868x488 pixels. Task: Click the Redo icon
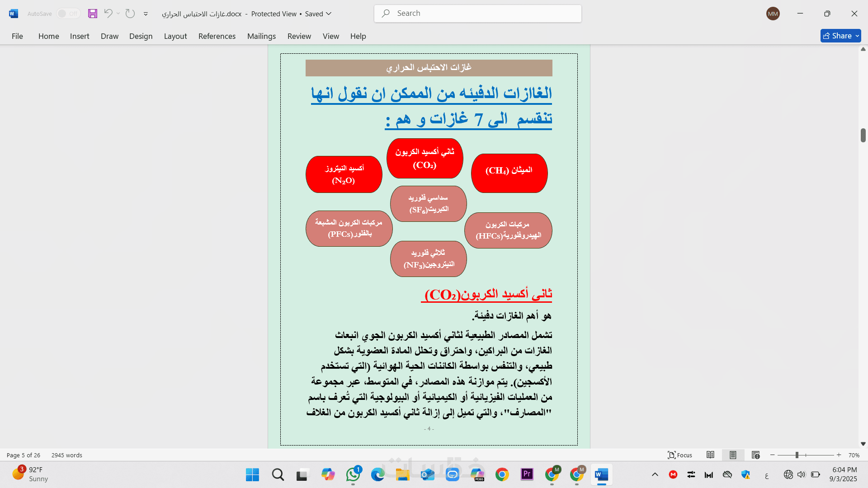point(130,14)
